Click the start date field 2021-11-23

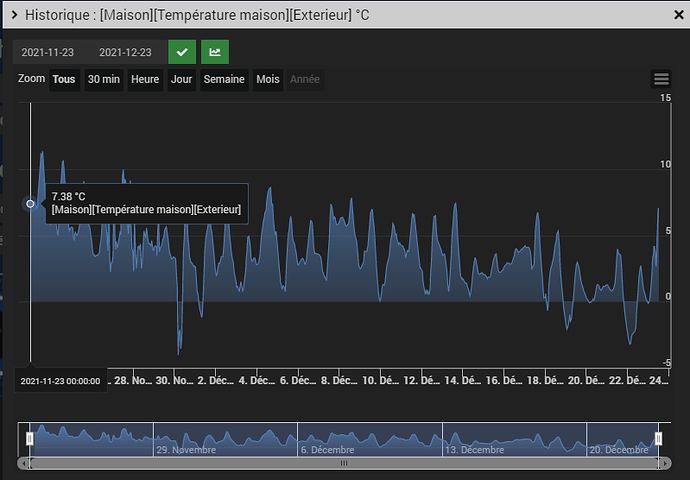(46, 52)
